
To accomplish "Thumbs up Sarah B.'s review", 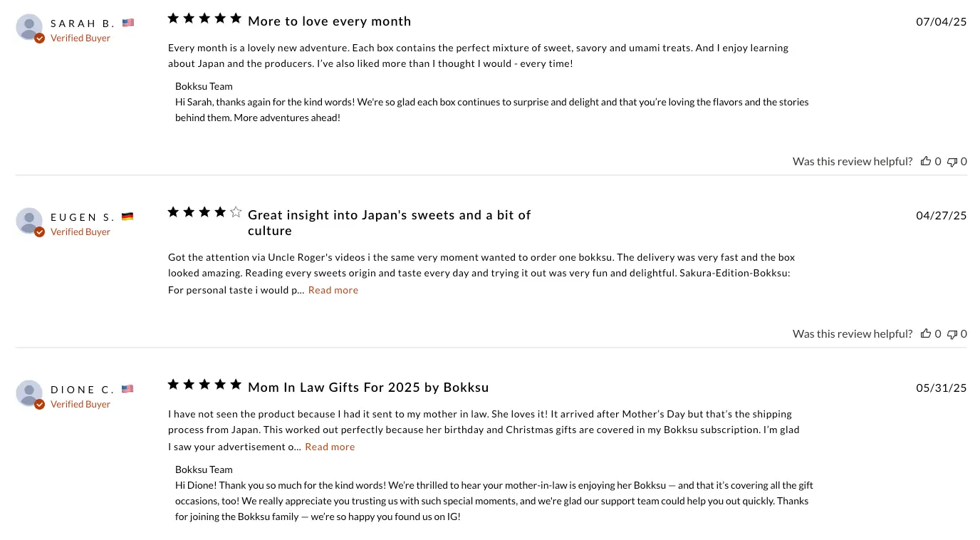I will [x=926, y=161].
